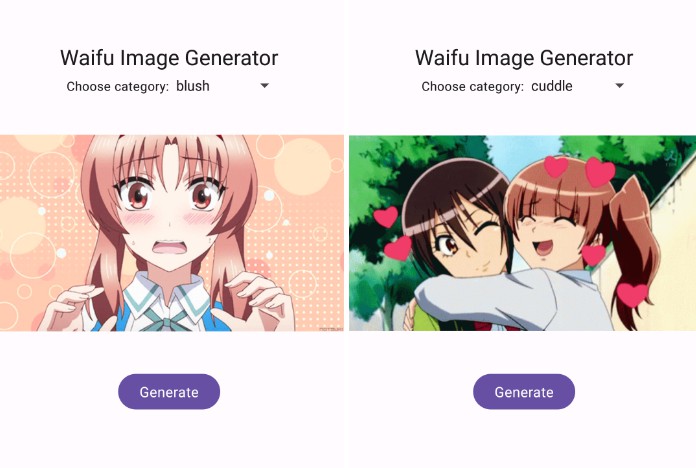Click the watermark in the blush image's corner

coord(331,329)
